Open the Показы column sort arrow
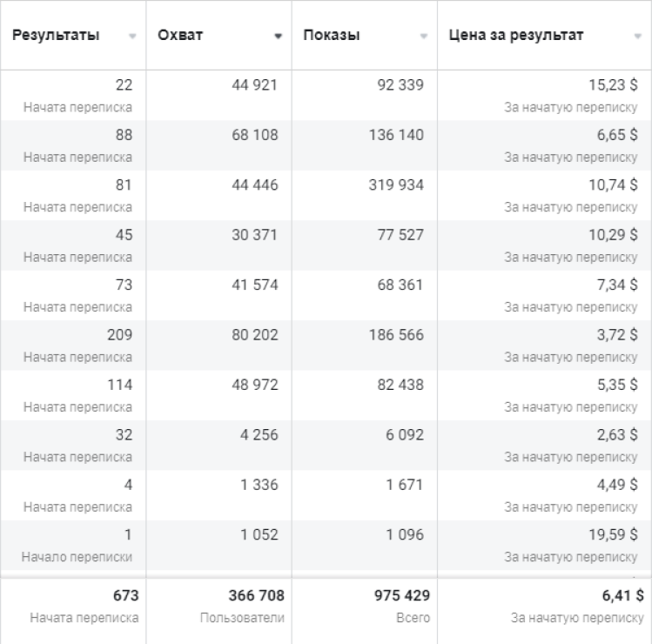 [x=424, y=37]
